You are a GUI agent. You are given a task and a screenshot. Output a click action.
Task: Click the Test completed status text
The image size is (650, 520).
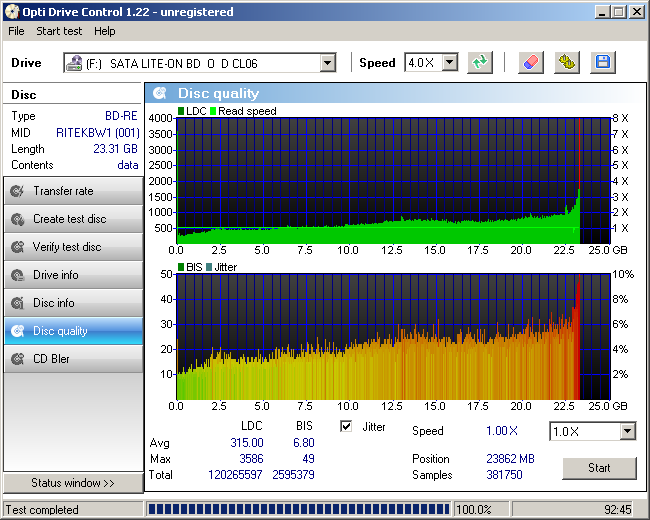[x=42, y=509]
